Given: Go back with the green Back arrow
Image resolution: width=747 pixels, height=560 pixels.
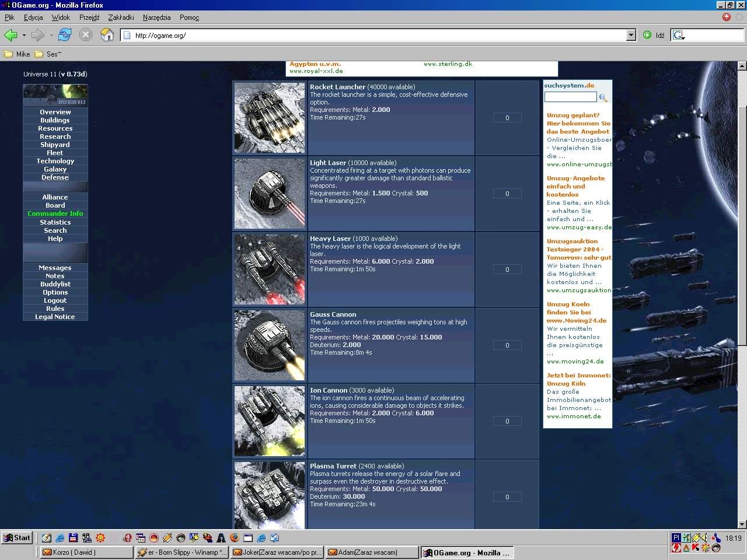Looking at the screenshot, I should (11, 35).
